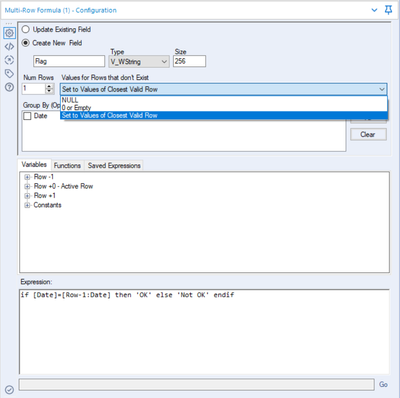Click inside the Expression editor text
Screen dimensions: 400x398
127,295
